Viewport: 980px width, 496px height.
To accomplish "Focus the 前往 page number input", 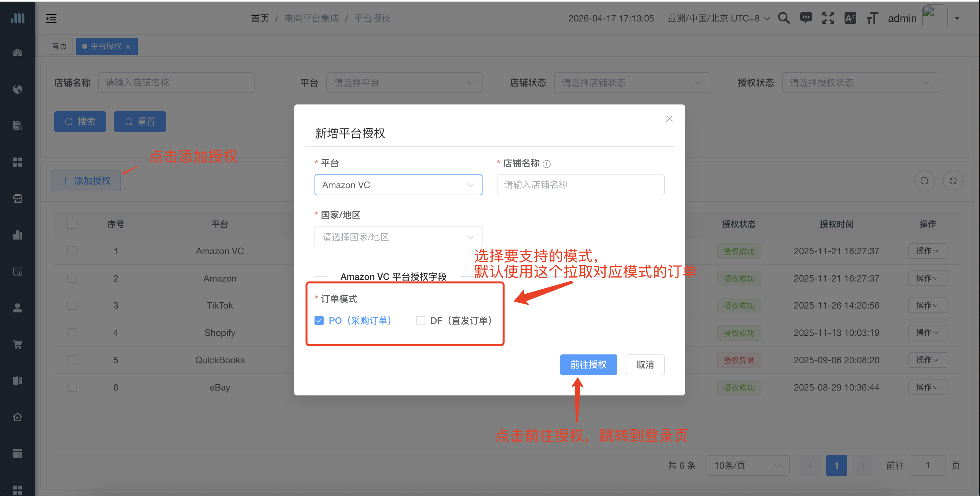I will tap(928, 465).
